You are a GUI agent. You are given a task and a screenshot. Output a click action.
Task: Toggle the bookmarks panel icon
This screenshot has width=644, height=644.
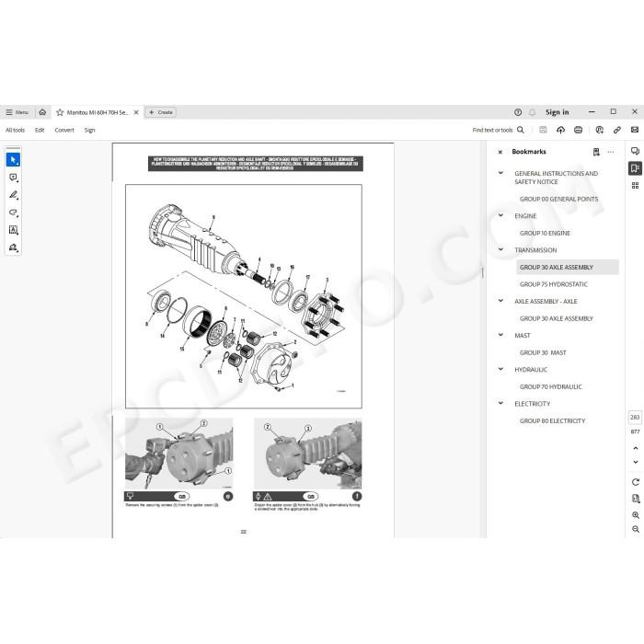[x=635, y=168]
